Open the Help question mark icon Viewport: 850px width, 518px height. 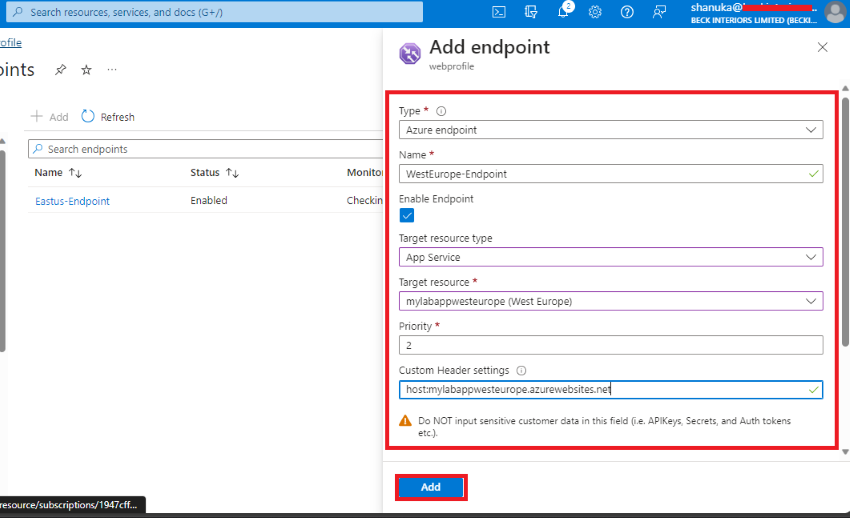tap(627, 12)
